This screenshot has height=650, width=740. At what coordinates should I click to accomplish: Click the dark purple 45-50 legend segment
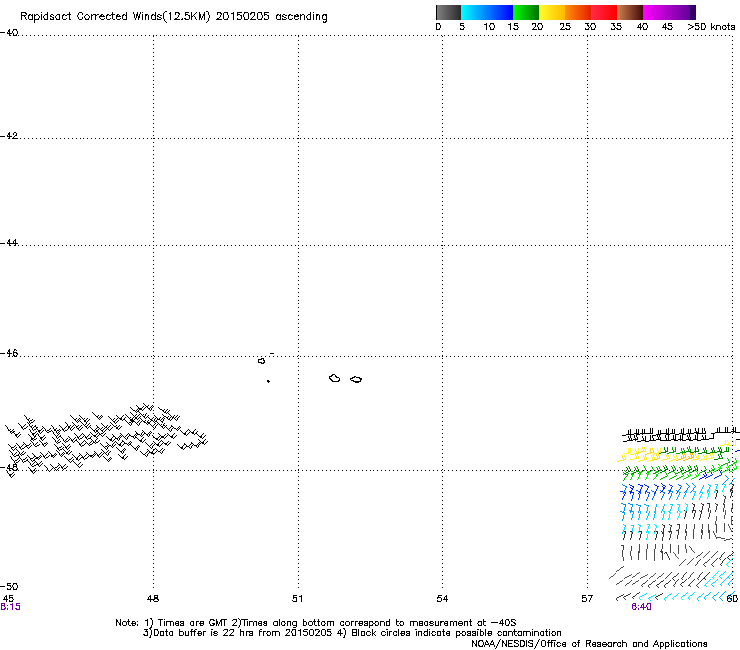[682, 12]
